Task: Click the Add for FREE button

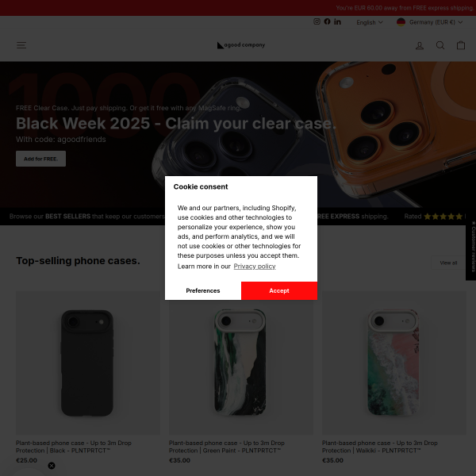Action: 40,159
